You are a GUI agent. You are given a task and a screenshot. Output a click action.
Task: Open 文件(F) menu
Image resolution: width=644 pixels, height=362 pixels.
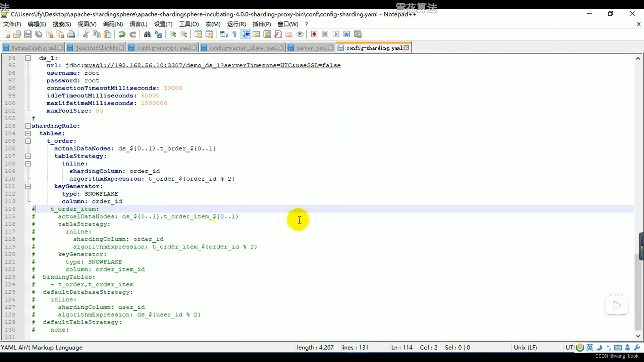tap(12, 24)
